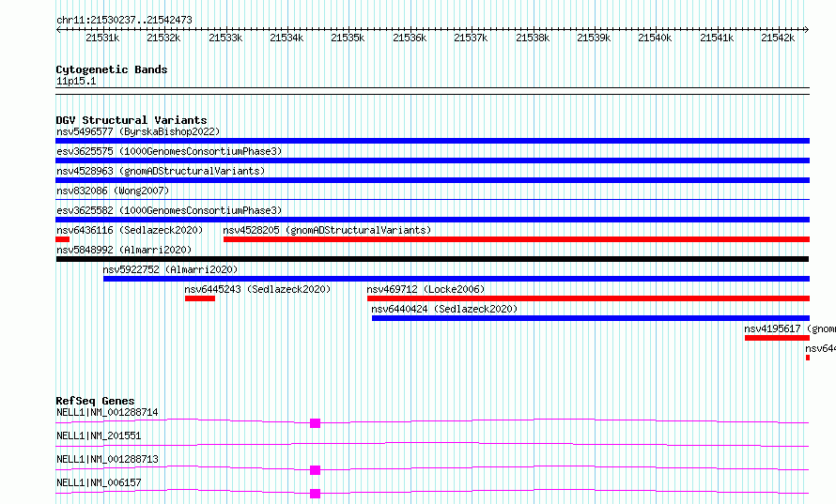Click the 21536k ruler label
836x504 pixels.
[x=410, y=38]
